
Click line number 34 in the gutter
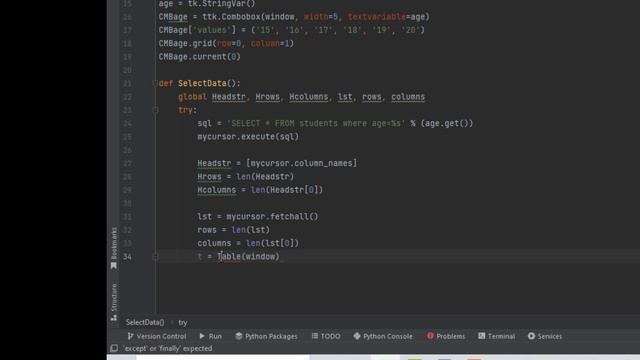coord(127,256)
